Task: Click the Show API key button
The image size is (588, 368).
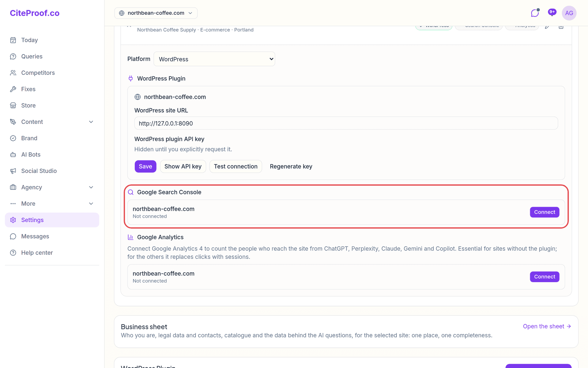Action: point(183,167)
